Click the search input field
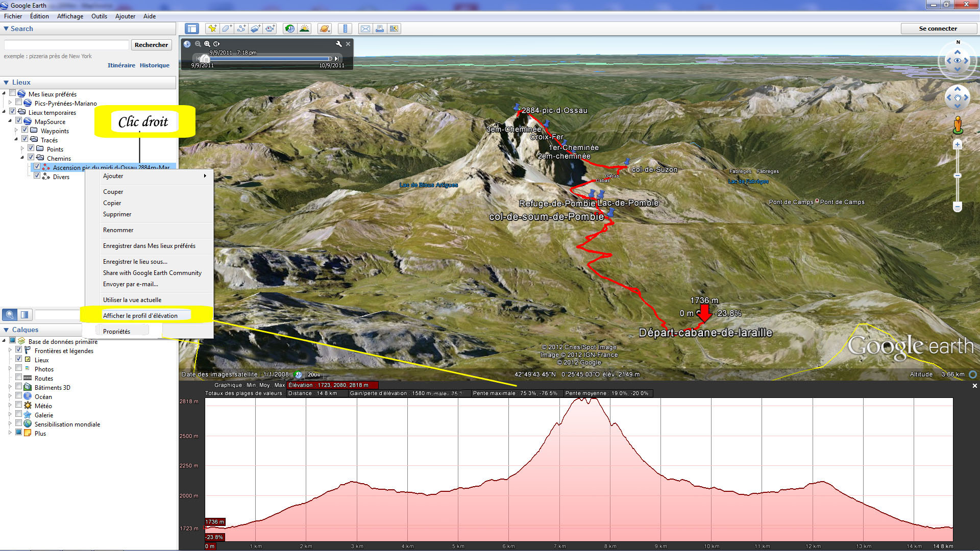Screen dimensions: 980x551 pyautogui.click(x=66, y=45)
